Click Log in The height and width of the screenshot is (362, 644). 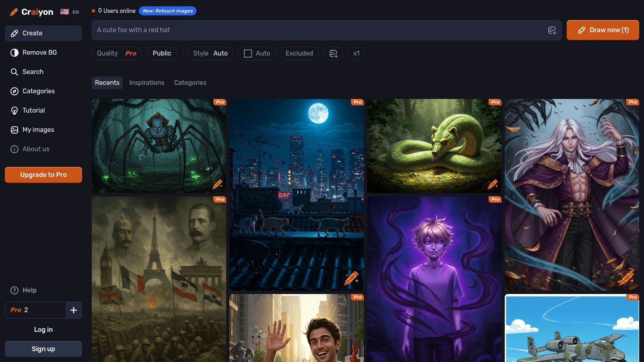click(x=43, y=329)
